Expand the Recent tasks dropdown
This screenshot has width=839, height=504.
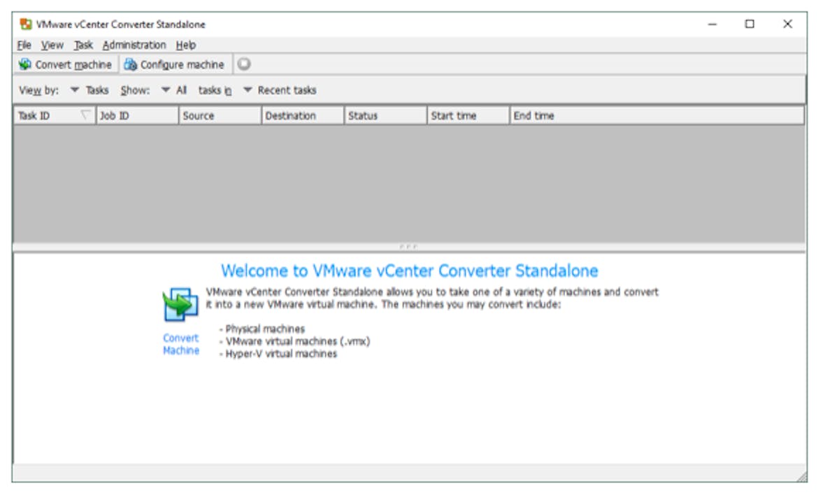(x=280, y=90)
